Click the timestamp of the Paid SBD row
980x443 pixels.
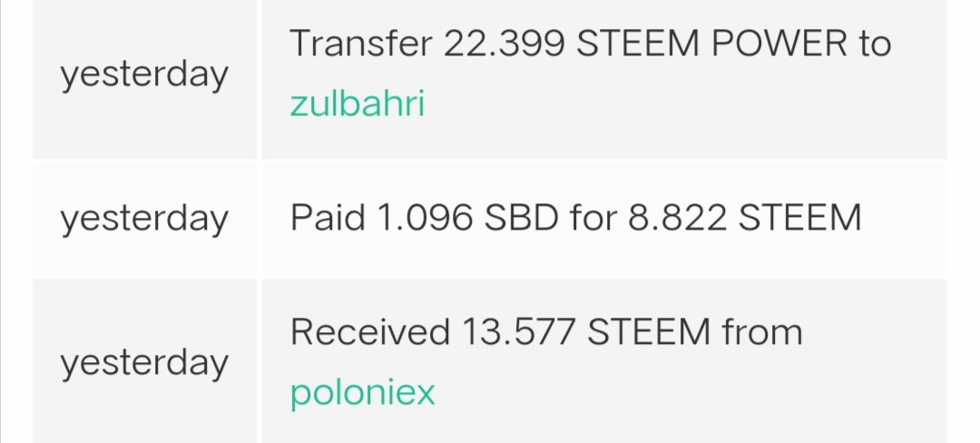tap(144, 219)
